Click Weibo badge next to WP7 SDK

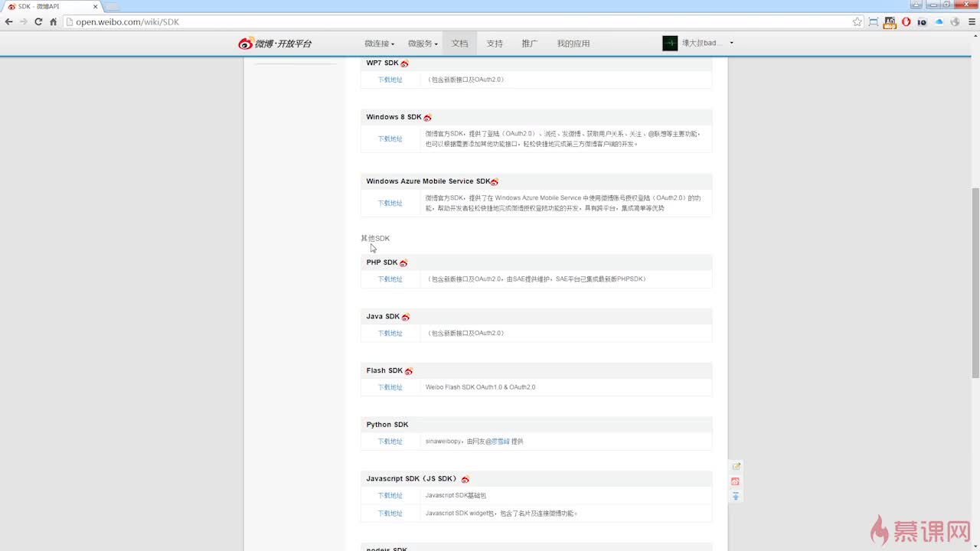point(404,64)
